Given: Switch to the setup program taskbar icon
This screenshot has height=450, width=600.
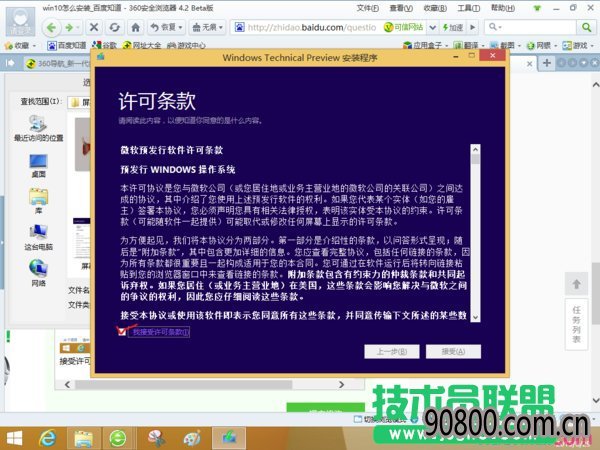Looking at the screenshot, I should point(229,439).
